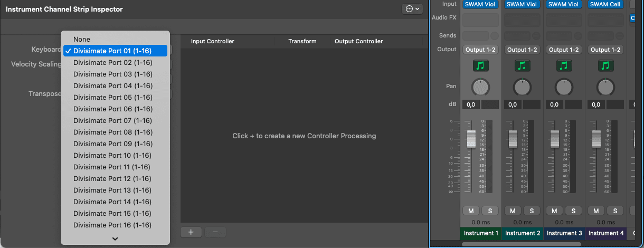Click the Pan knob on Instrument 2
The image size is (644, 248).
[x=522, y=87]
